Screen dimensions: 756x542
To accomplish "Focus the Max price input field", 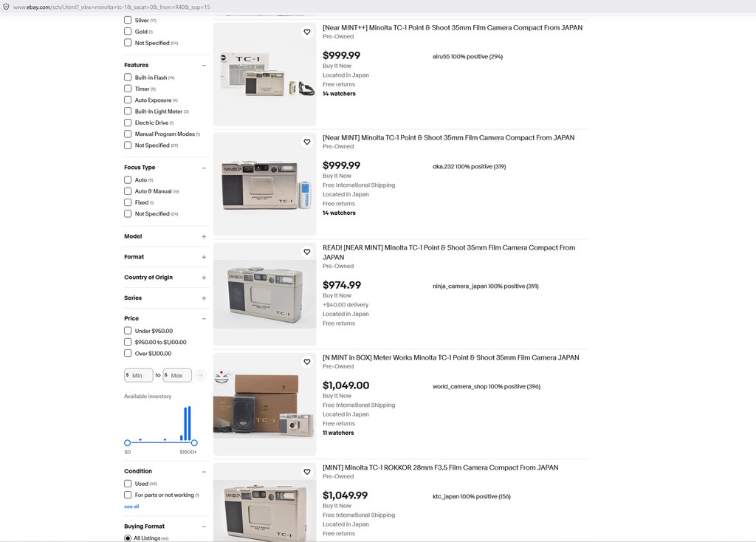I will 177,375.
